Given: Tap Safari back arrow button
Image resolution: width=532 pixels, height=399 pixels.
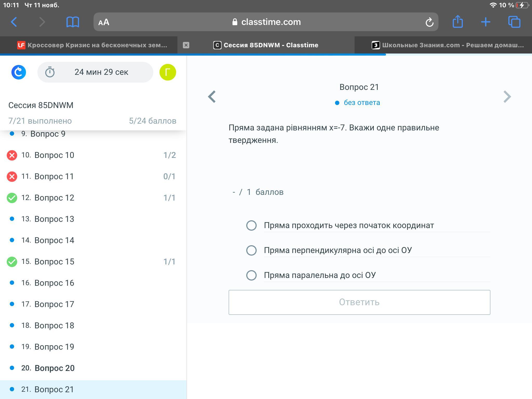Looking at the screenshot, I should tap(14, 22).
